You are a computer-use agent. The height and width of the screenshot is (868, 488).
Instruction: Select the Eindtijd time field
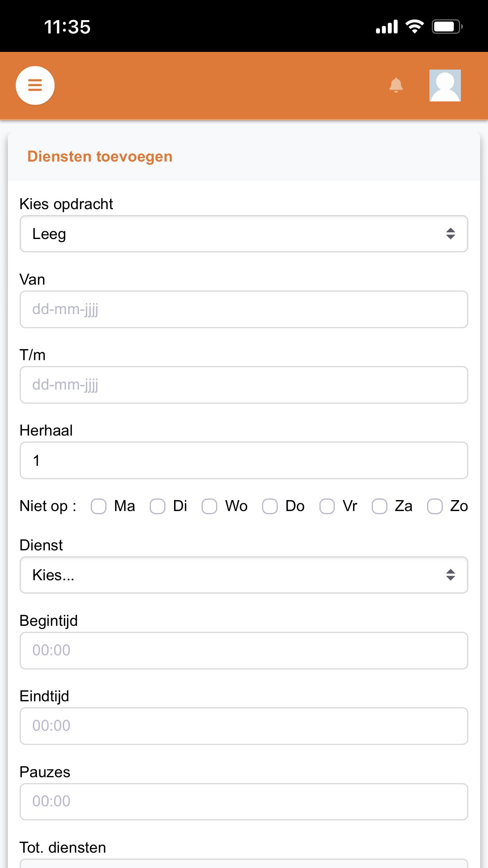(x=244, y=726)
